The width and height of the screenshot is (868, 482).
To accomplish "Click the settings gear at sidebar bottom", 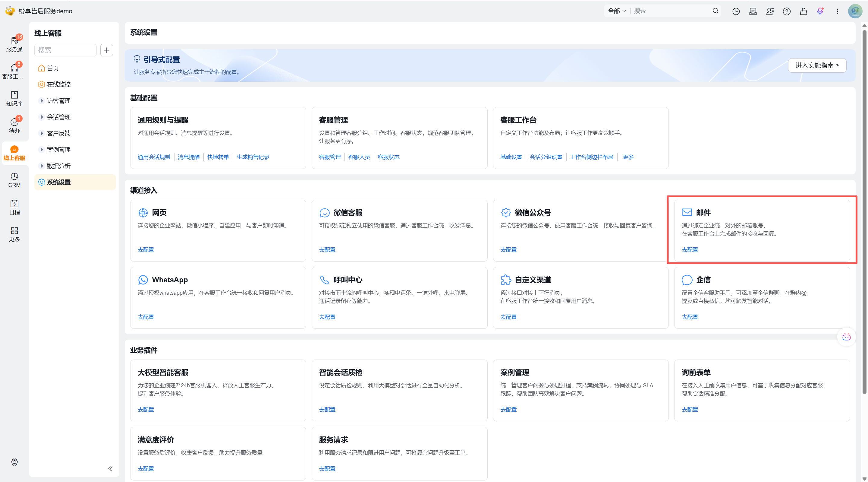I will point(14,462).
